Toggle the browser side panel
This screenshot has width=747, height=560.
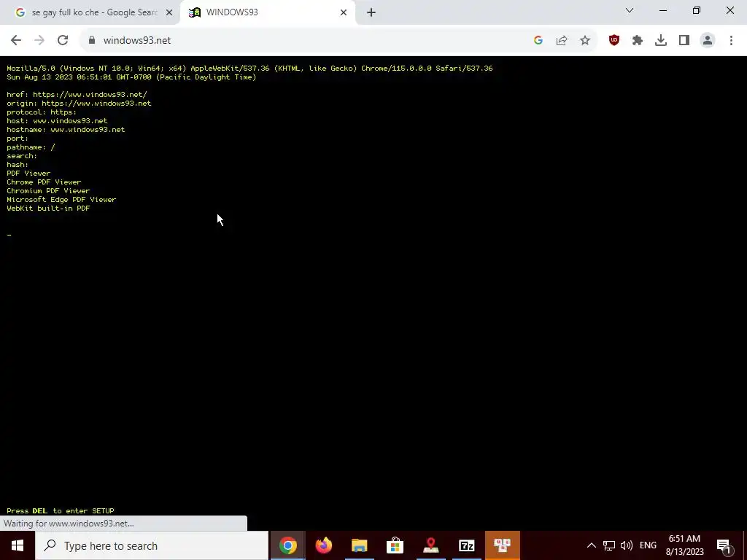coord(684,41)
